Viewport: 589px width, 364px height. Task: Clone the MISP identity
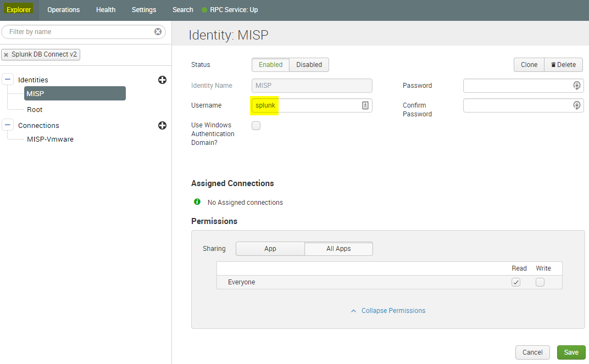529,65
